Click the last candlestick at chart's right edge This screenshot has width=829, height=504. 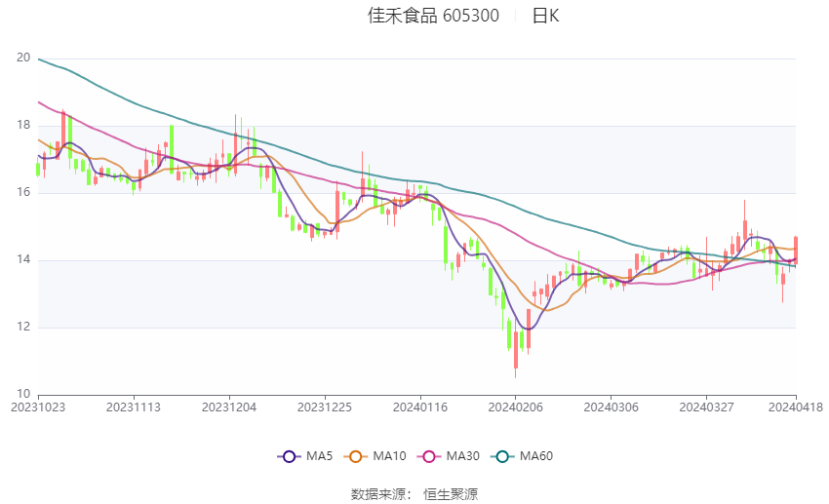(796, 251)
